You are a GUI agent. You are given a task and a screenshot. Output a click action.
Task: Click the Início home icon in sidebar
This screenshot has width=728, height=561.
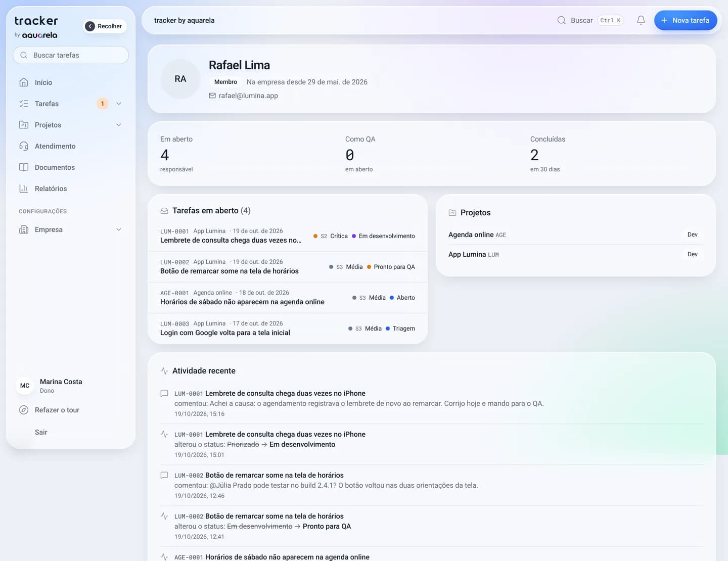[x=24, y=82]
